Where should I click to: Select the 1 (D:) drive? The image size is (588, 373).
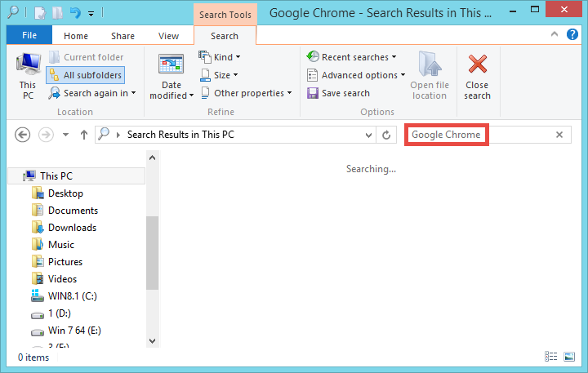(51, 313)
